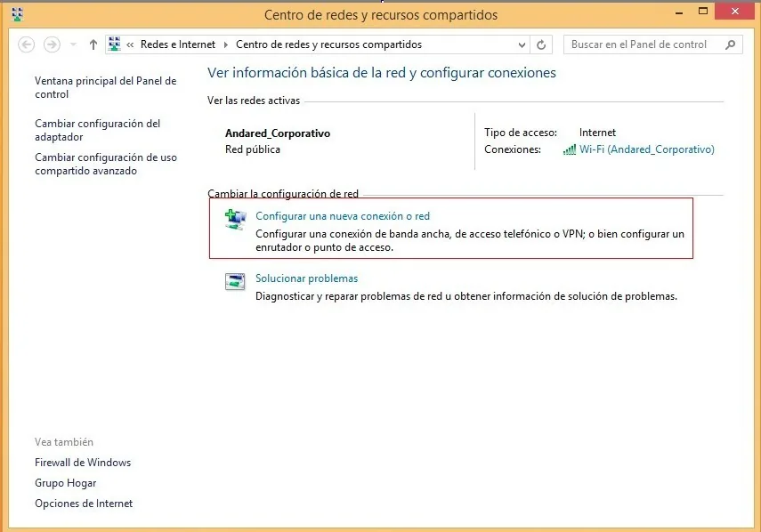Image resolution: width=761 pixels, height=532 pixels.
Task: Click the window system icon in title bar
Action: coord(18,14)
